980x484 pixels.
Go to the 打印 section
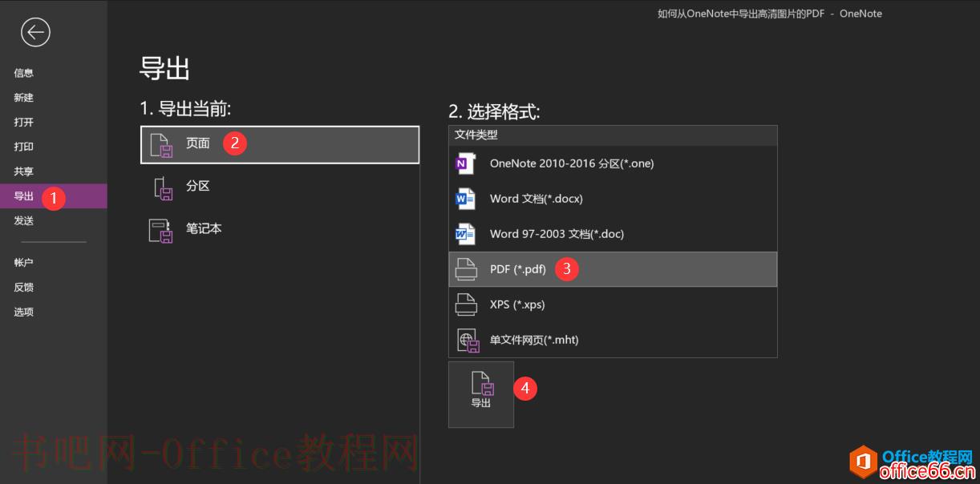[x=24, y=147]
